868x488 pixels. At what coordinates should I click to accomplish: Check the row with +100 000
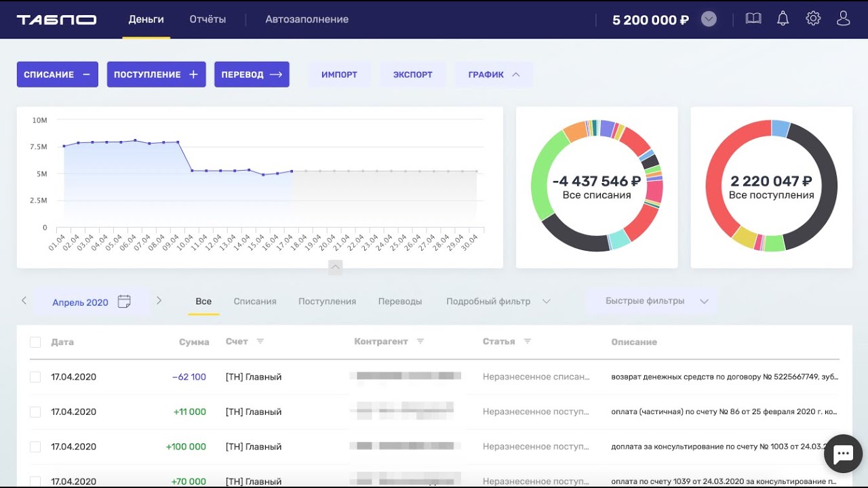tap(35, 447)
